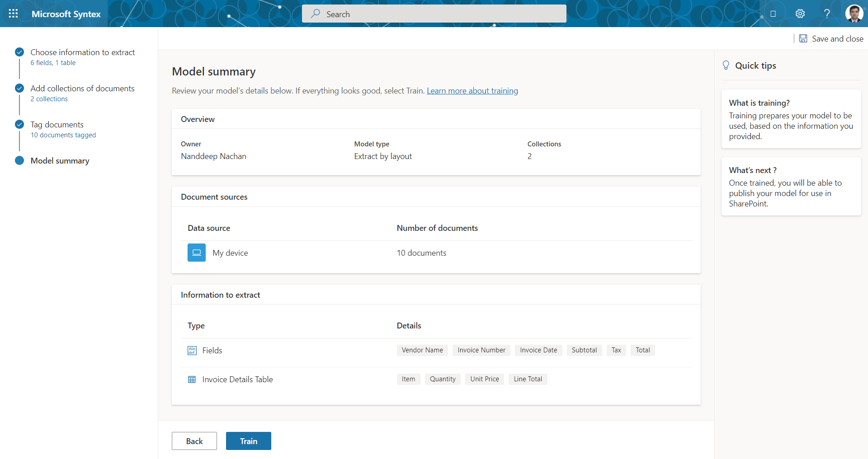
Task: Click the Vendor Name field tag
Action: pos(422,350)
